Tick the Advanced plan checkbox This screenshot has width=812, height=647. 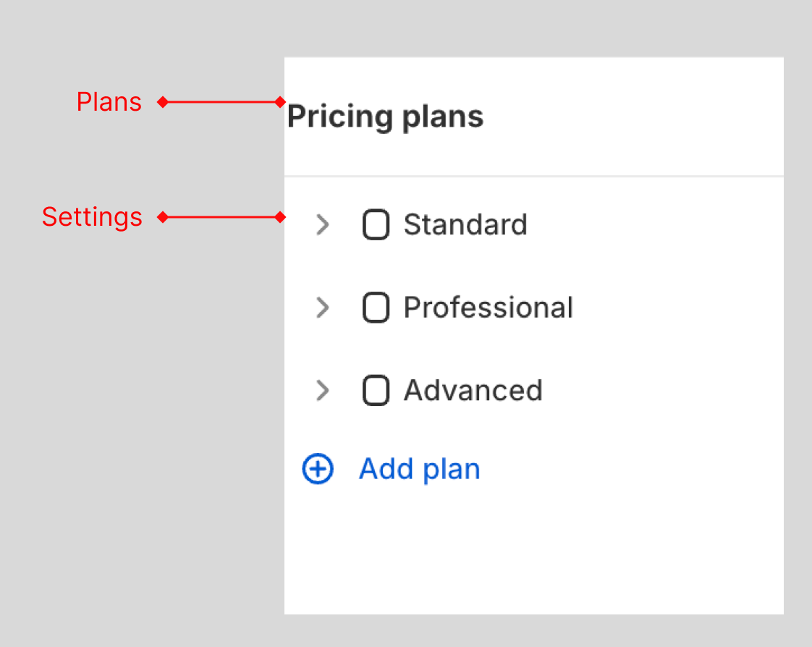point(376,391)
